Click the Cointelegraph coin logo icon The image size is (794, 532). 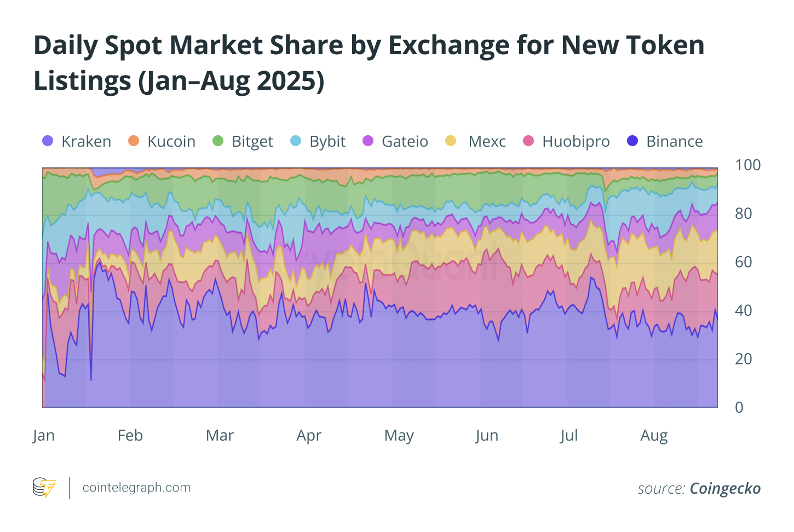pyautogui.click(x=44, y=487)
